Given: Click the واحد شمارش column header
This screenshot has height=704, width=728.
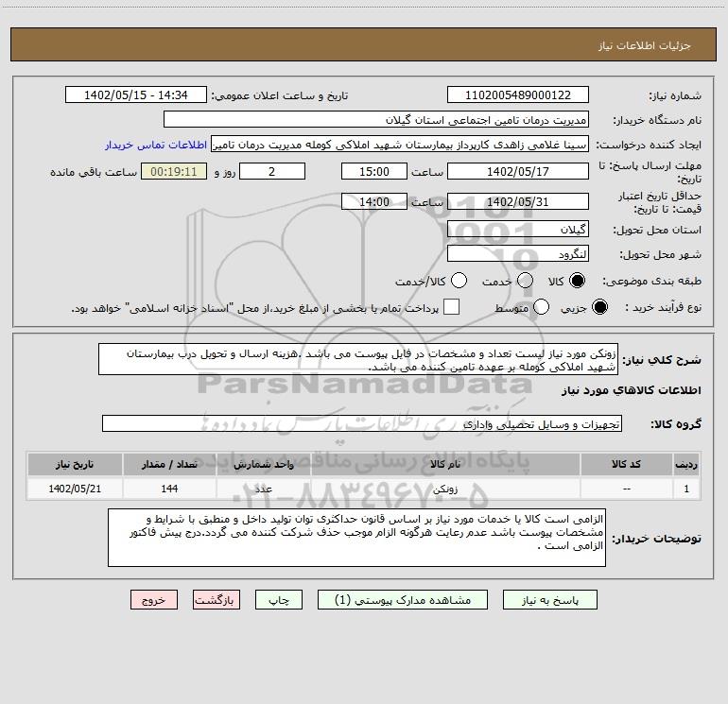Looking at the screenshot, I should [263, 464].
